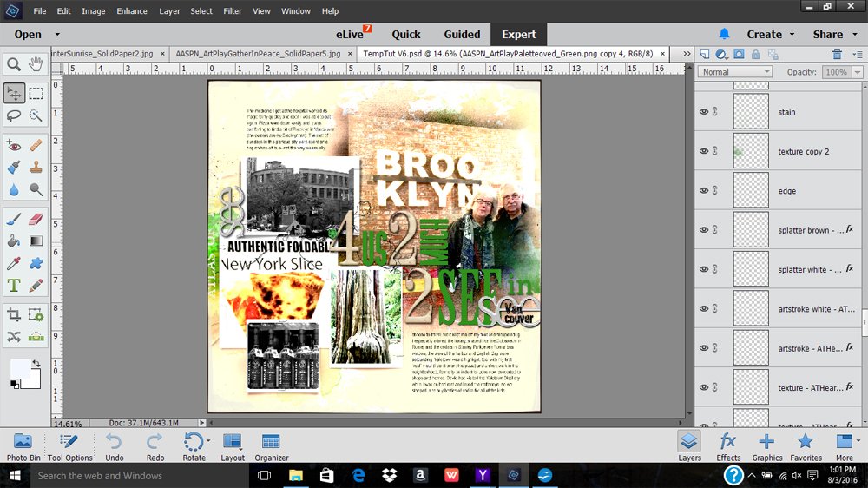The height and width of the screenshot is (488, 868).
Task: Select the Gradient tool
Action: (36, 241)
